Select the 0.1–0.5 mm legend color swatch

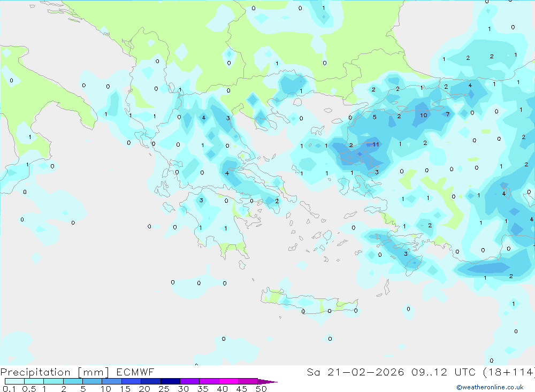(x=14, y=381)
